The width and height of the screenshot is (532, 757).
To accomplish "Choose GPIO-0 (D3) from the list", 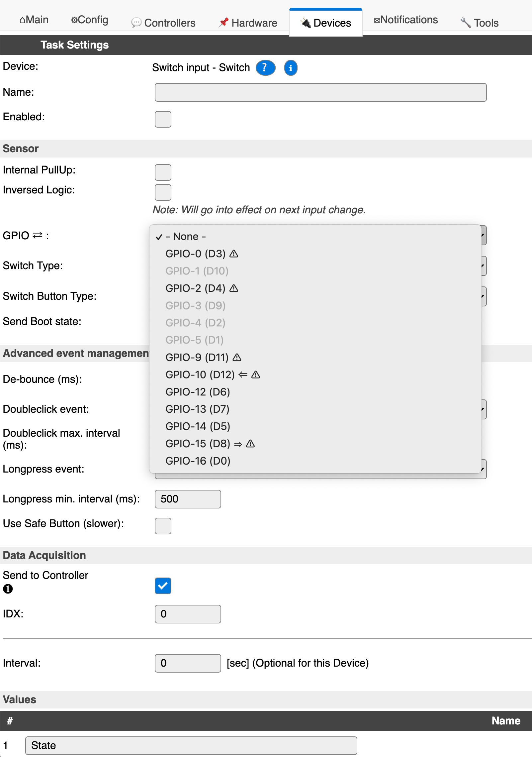I will [x=315, y=254].
